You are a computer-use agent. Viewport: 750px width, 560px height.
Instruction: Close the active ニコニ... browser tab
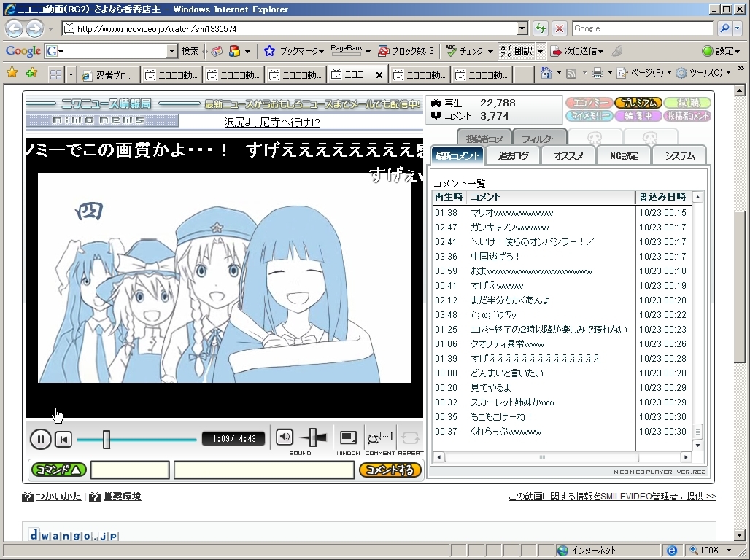[x=379, y=75]
